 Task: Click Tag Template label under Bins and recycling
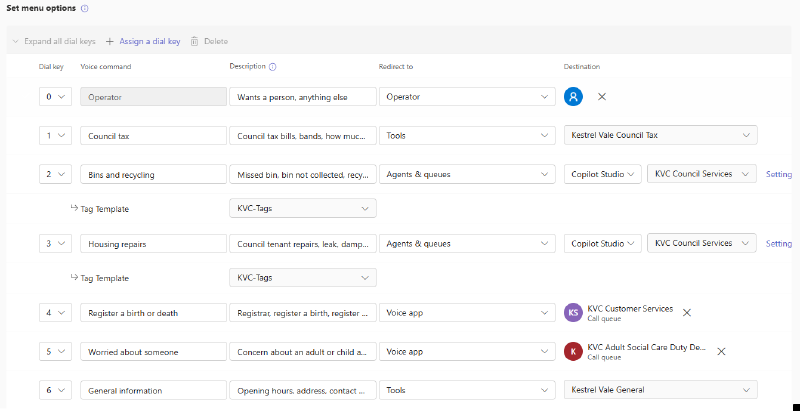[105, 209]
